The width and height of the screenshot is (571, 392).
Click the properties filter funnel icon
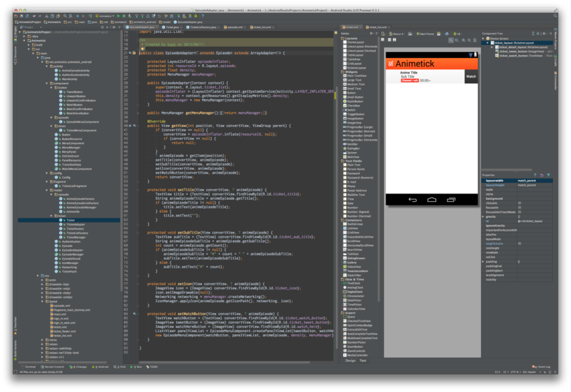[548, 175]
